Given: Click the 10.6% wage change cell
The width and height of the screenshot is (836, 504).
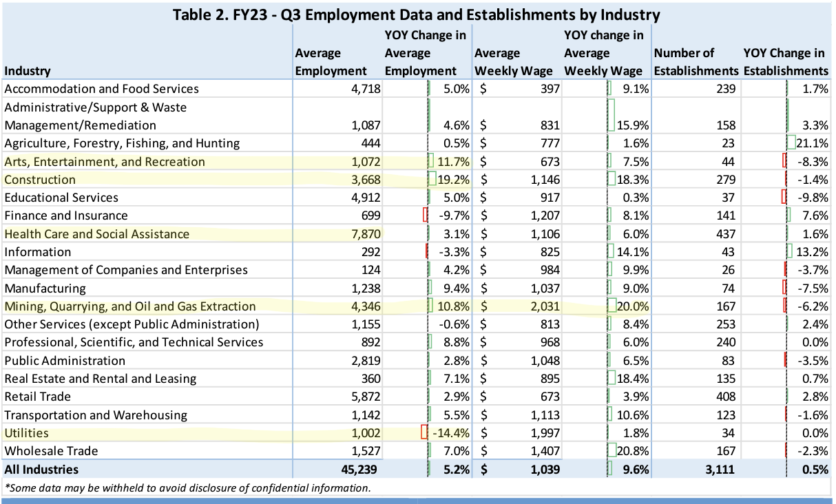Looking at the screenshot, I should pyautogui.click(x=634, y=415).
